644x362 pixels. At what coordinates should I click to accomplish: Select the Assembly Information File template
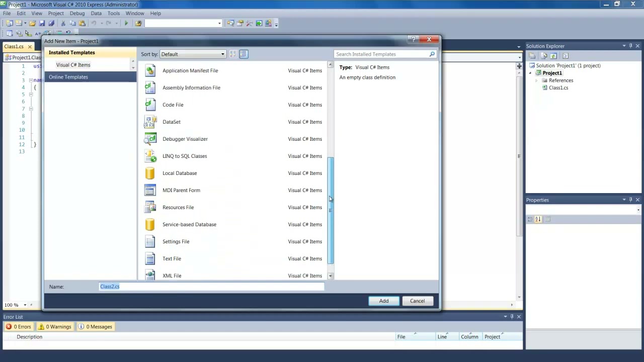233,87
